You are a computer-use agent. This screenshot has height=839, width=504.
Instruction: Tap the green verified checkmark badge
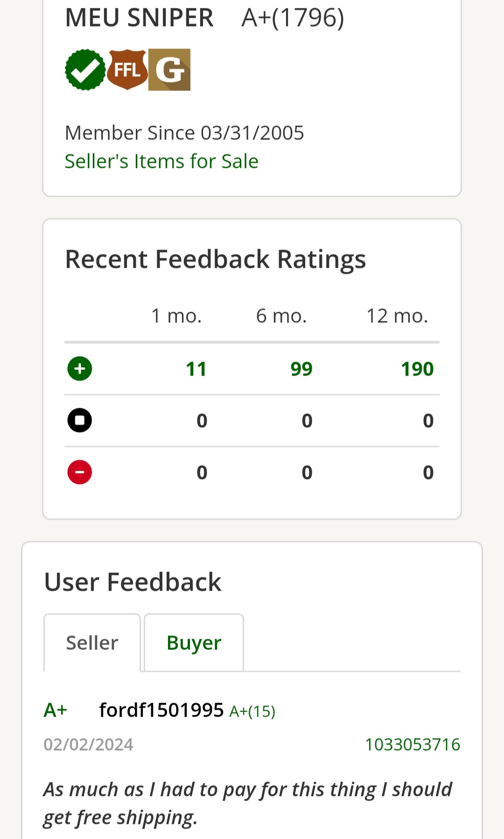[85, 70]
